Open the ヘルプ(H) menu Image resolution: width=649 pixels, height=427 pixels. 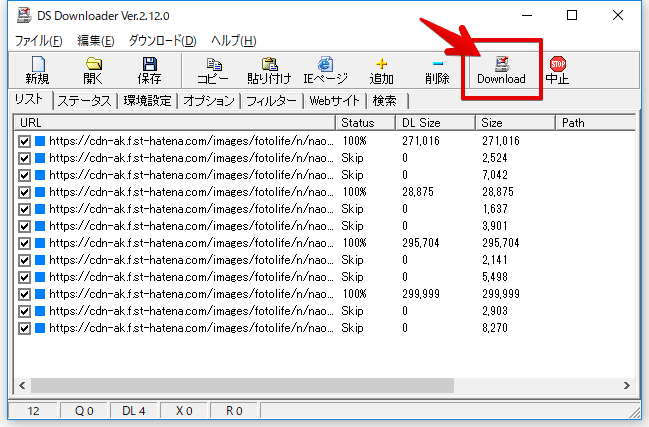pyautogui.click(x=233, y=41)
